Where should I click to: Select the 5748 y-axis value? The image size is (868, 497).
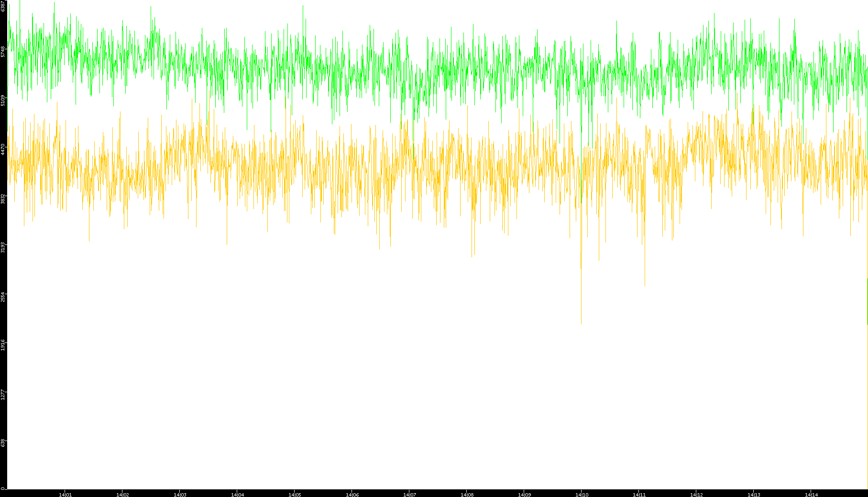(3, 52)
